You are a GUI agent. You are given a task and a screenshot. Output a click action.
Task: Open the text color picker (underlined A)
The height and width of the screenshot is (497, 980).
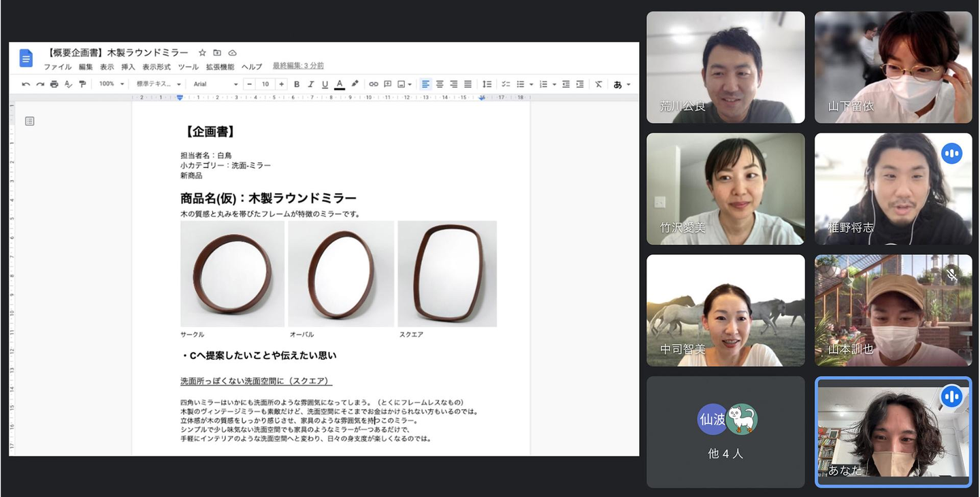tap(340, 84)
